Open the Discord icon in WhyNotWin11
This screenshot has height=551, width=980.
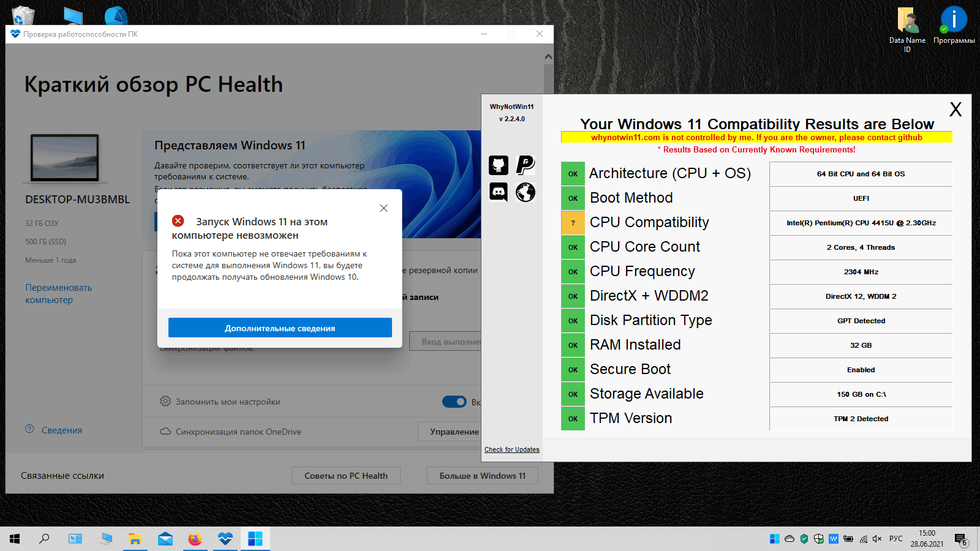click(499, 192)
